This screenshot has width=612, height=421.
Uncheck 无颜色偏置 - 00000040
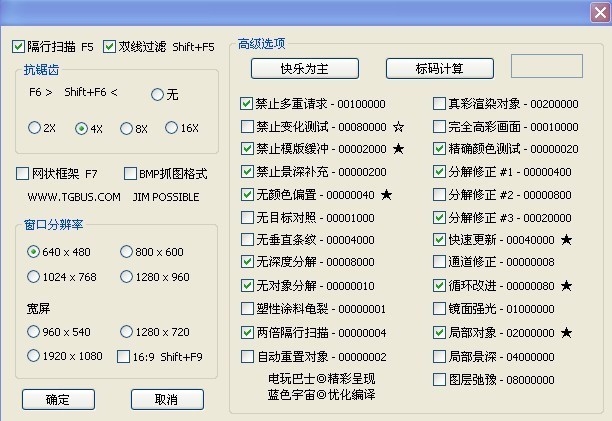pyautogui.click(x=247, y=194)
